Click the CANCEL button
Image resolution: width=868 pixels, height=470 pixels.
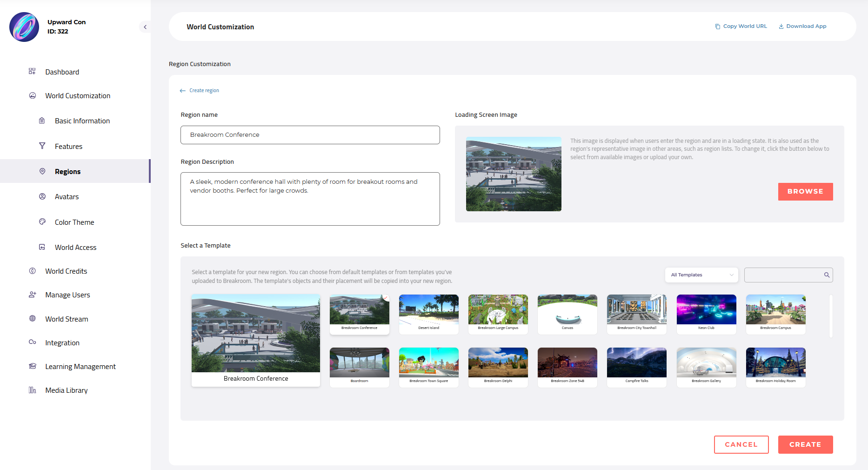click(741, 444)
